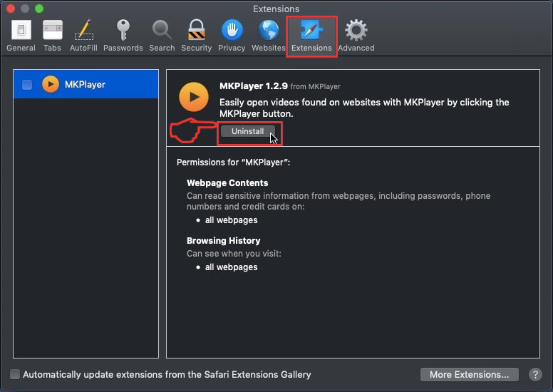
Task: Click the large MKPlayer play icon
Action: pos(194,97)
